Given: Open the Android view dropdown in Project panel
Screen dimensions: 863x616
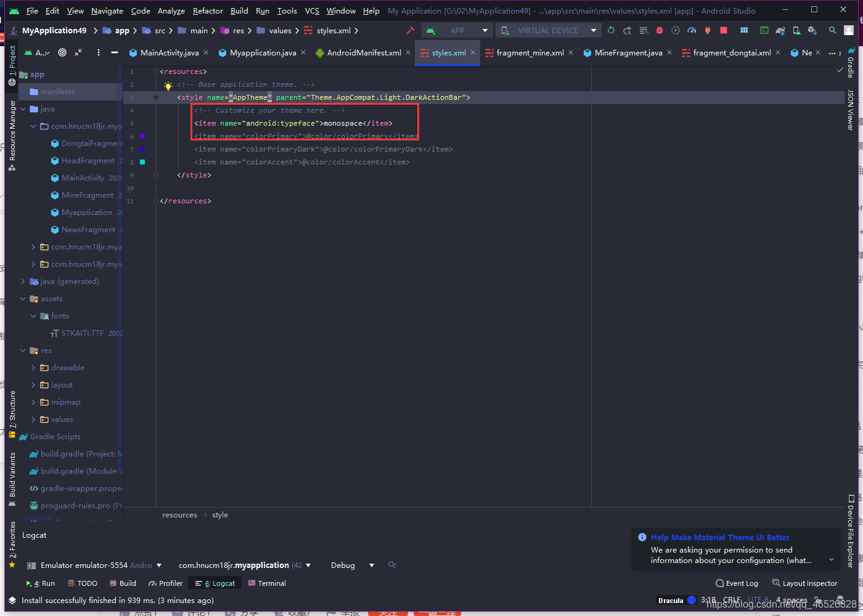Looking at the screenshot, I should (37, 52).
